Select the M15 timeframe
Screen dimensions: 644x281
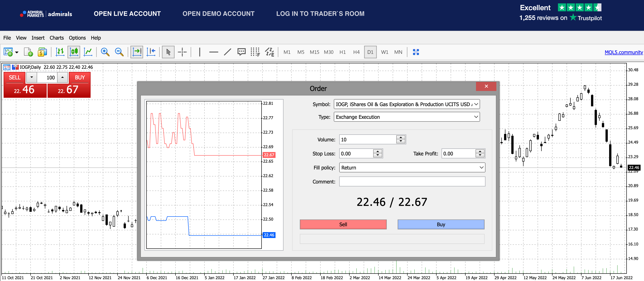(315, 52)
